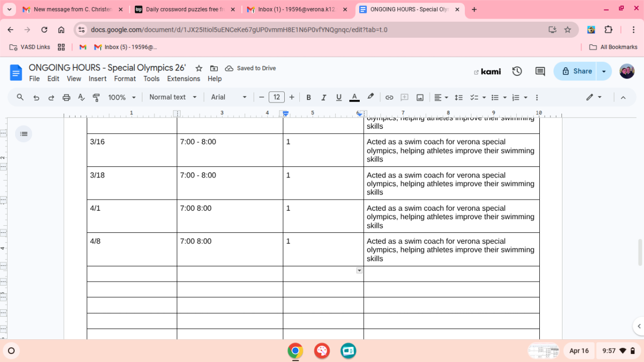This screenshot has width=644, height=362.
Task: Show the document outline
Action: [x=24, y=134]
